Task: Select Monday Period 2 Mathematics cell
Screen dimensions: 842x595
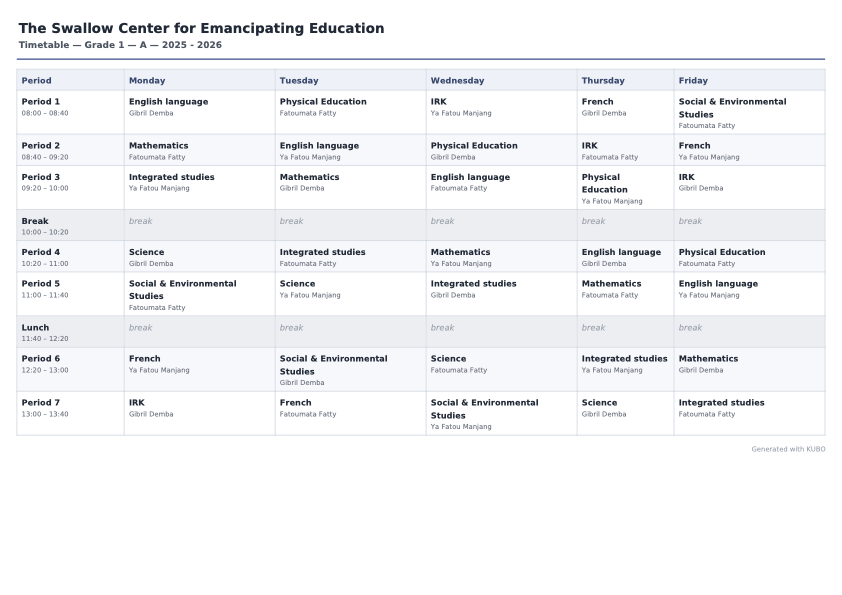Action: 200,150
